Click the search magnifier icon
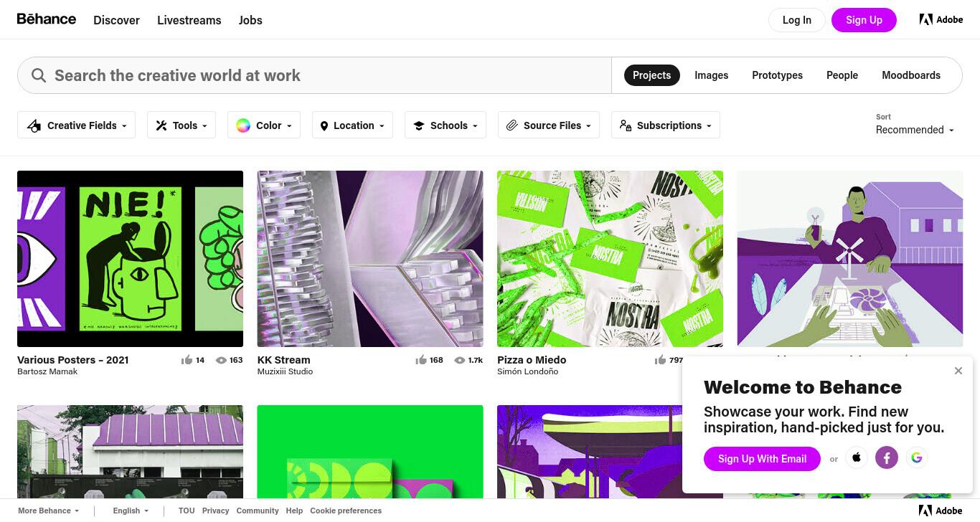 (x=39, y=75)
